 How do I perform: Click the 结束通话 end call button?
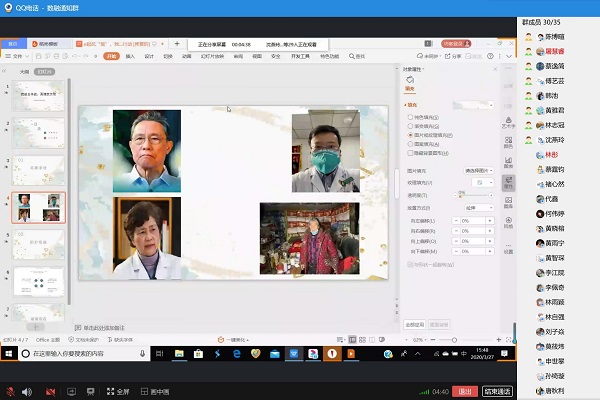pos(497,392)
